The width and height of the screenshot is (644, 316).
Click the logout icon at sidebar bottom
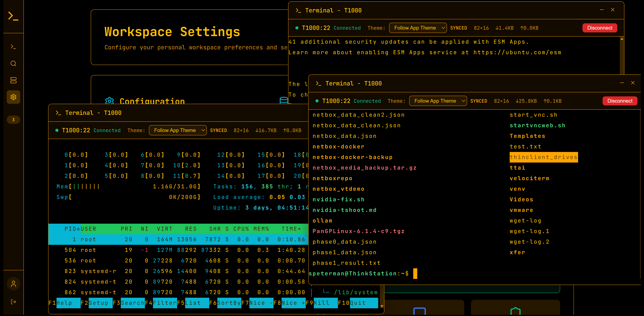pyautogui.click(x=13, y=302)
